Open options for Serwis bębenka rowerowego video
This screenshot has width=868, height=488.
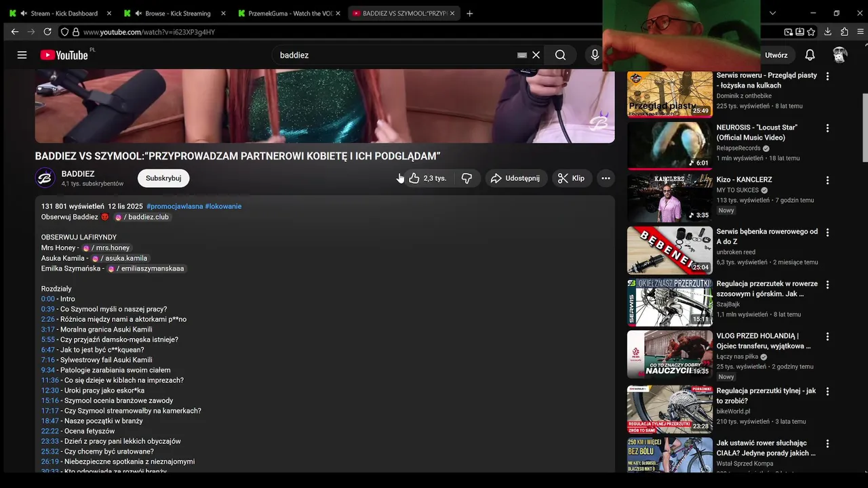[827, 233]
